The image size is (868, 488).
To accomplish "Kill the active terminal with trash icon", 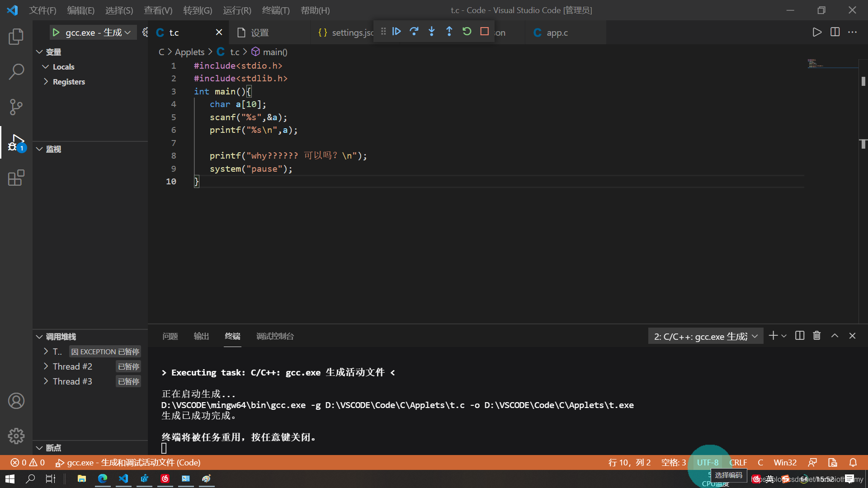I will pyautogui.click(x=816, y=336).
